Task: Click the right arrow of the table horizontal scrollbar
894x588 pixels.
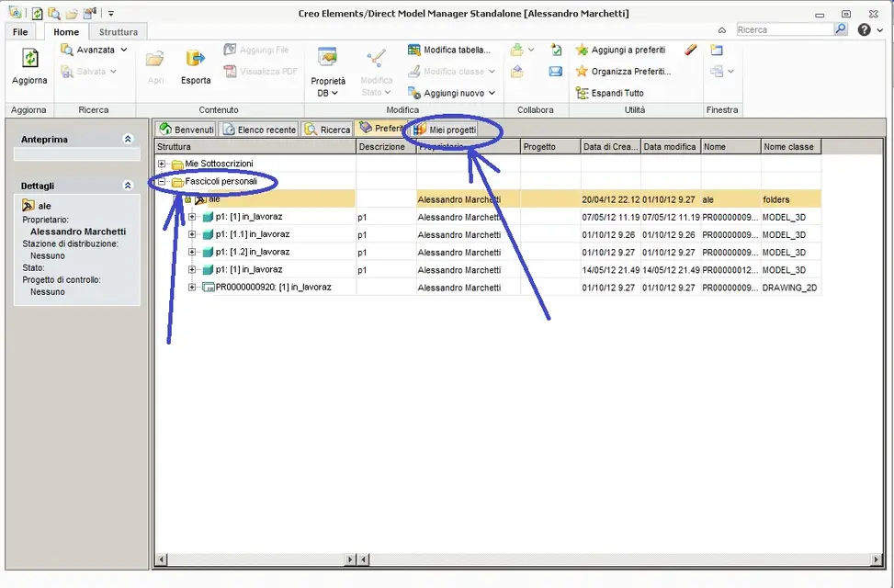Action: [877, 560]
